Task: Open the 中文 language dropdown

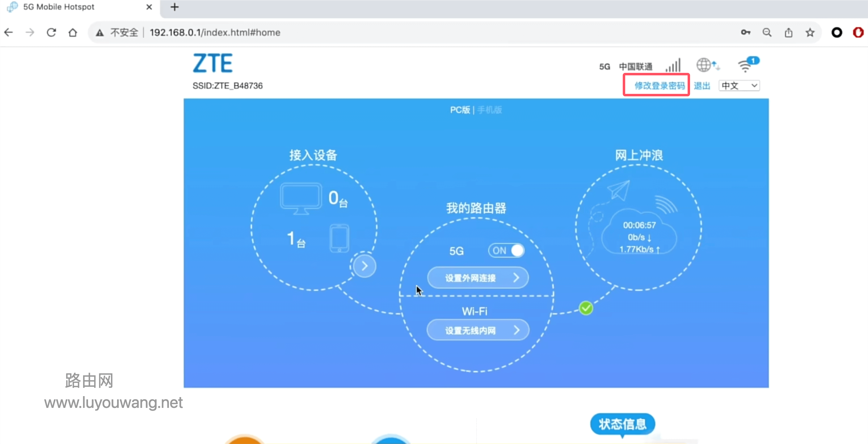Action: (x=739, y=86)
